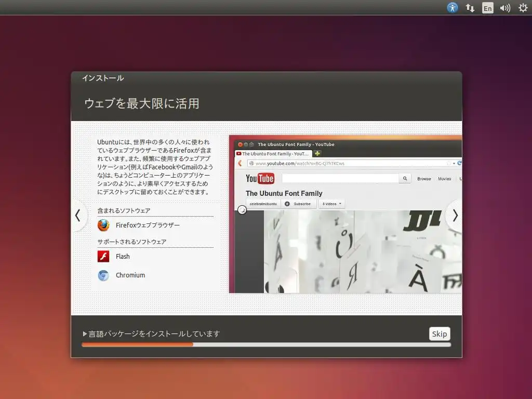This screenshot has width=532, height=399.
Task: Click the 'Movies' link in slide
Action: pyautogui.click(x=445, y=179)
